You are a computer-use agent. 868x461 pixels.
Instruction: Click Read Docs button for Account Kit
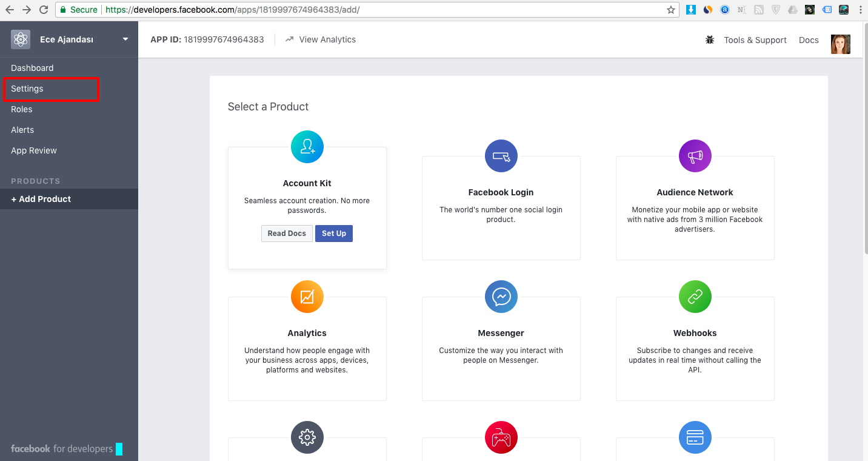(x=287, y=234)
